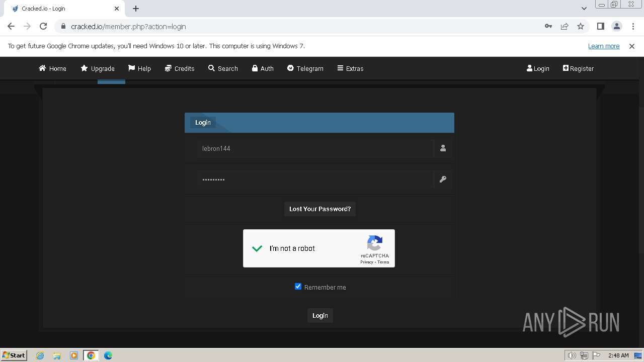The image size is (644, 362).
Task: Open Windows Explorer folder from taskbar
Action: 57,355
